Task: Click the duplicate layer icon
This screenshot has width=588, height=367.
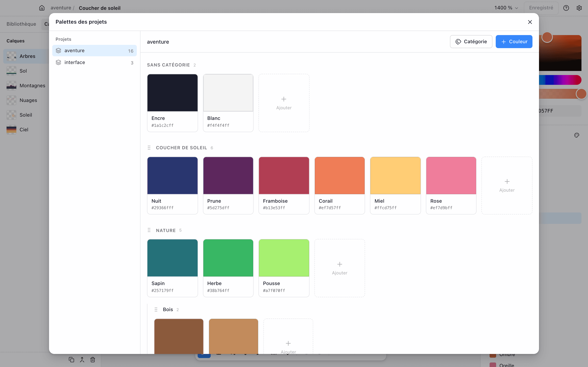Action: 71,359
